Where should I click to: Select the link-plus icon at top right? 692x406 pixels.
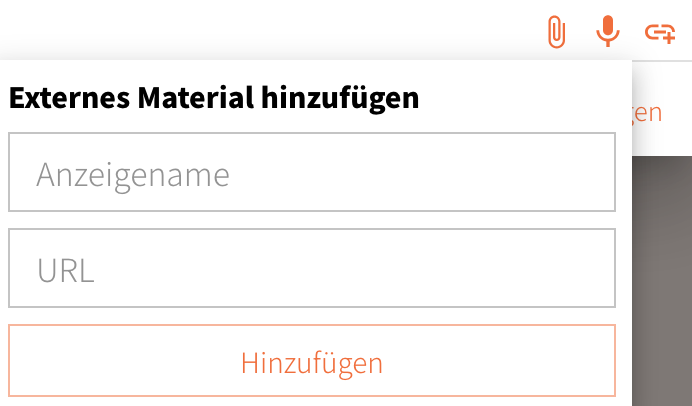(x=659, y=32)
